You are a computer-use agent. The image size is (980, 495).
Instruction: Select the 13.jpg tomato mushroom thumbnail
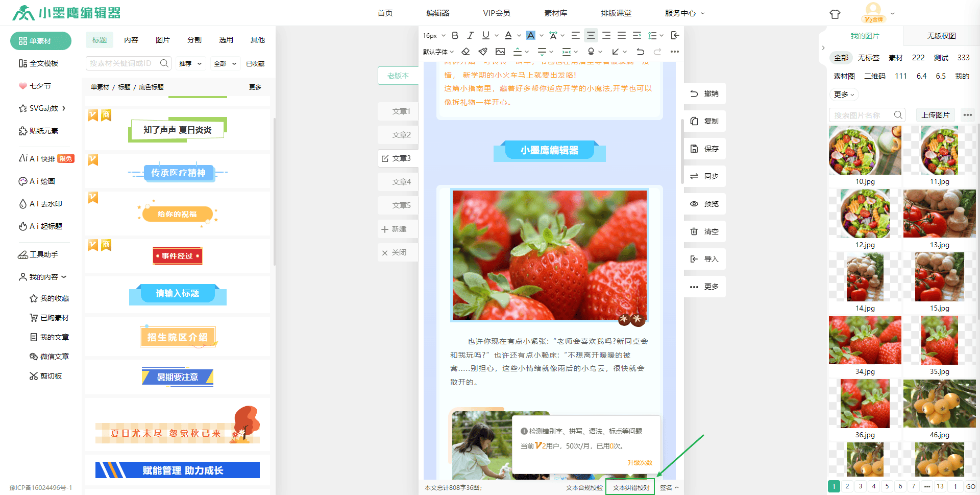(x=939, y=214)
